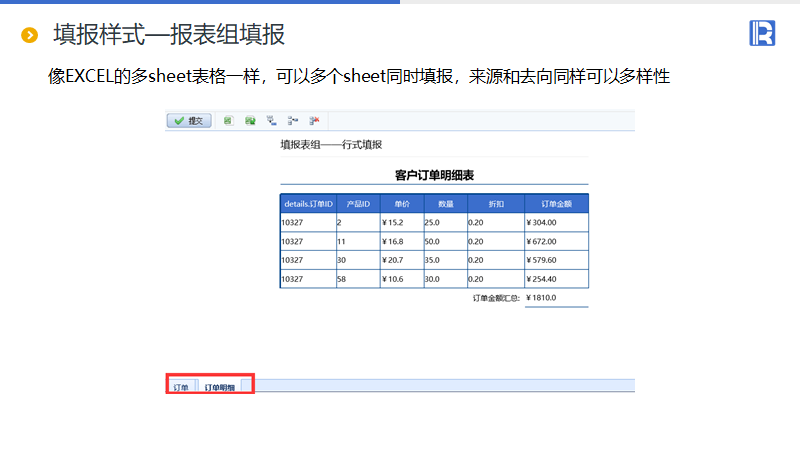Select the product ID cell showing 2
The width and height of the screenshot is (800, 450).
358,222
